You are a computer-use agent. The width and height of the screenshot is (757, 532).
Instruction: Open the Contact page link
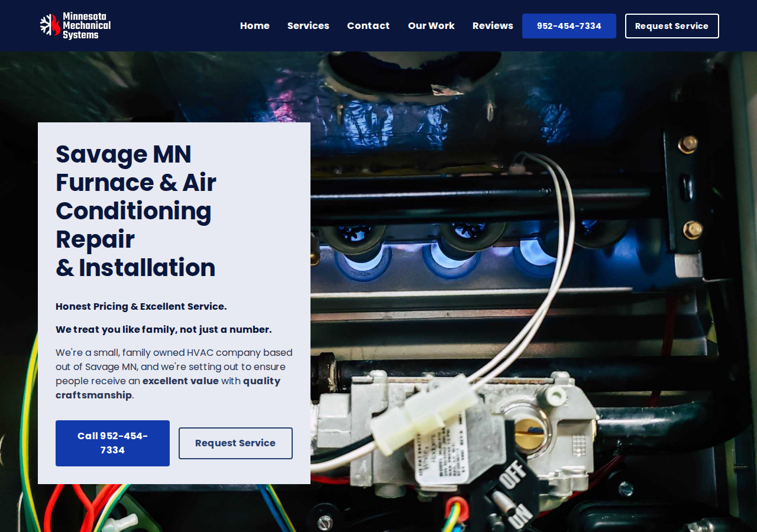coord(368,26)
